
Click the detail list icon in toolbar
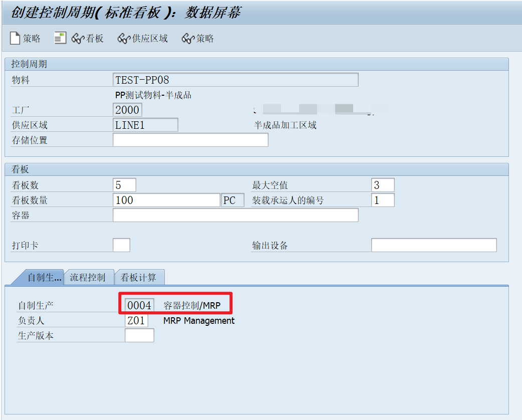coord(60,38)
